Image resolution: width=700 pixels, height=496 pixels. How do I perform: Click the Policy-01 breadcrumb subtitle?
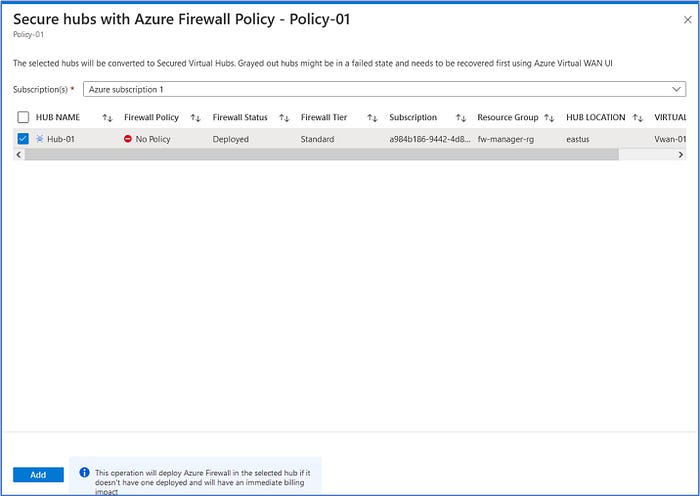[x=29, y=35]
